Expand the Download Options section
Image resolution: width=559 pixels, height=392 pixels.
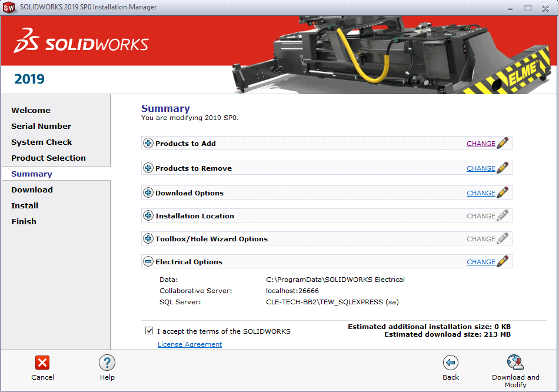point(148,192)
